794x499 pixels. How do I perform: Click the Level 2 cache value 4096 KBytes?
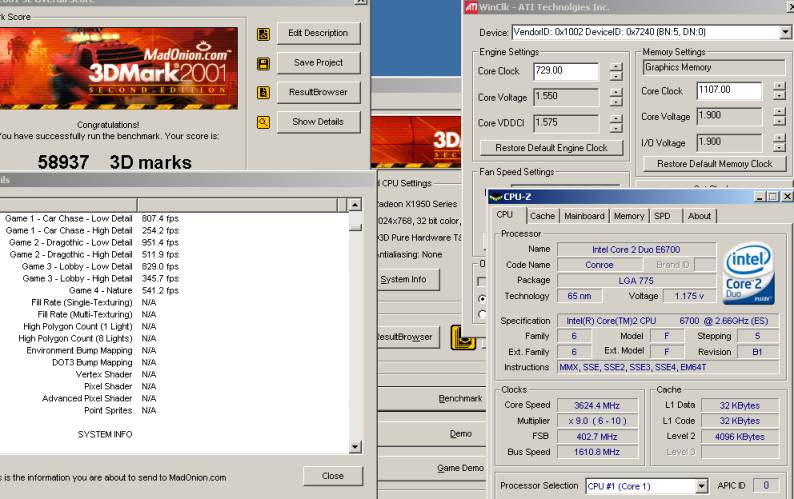pos(740,437)
